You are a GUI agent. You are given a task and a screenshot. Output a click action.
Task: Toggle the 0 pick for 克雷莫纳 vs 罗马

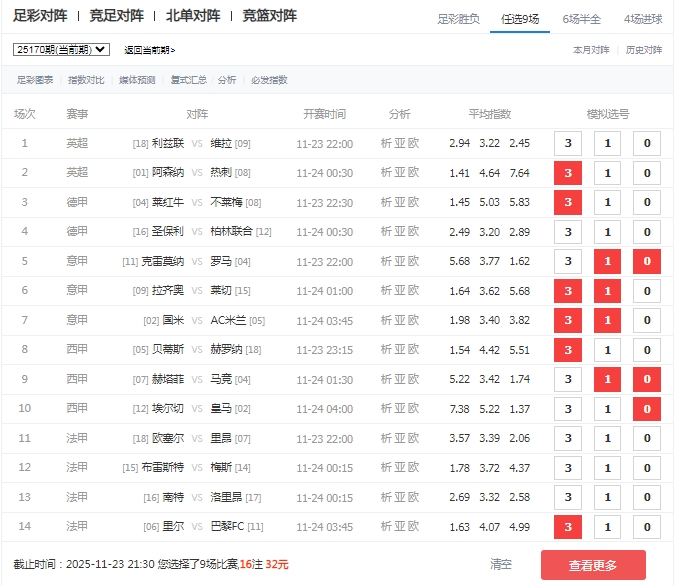pos(647,262)
